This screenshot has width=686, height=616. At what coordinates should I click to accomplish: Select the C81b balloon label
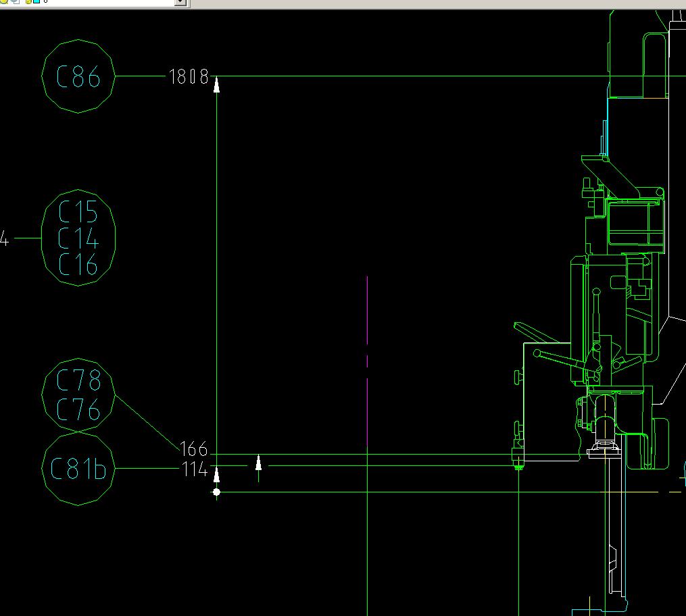78,468
